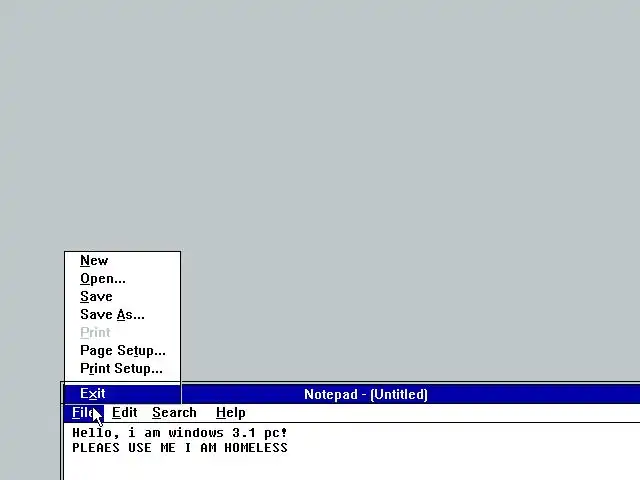Select Print Setup... menu entry
Image resolution: width=640 pixels, height=480 pixels.
[x=122, y=368]
